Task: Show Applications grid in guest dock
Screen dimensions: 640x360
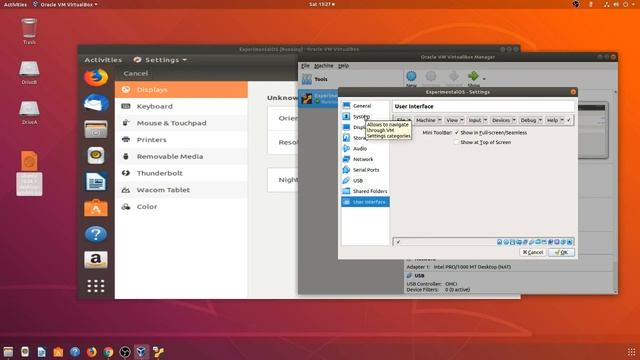Action: point(96,286)
